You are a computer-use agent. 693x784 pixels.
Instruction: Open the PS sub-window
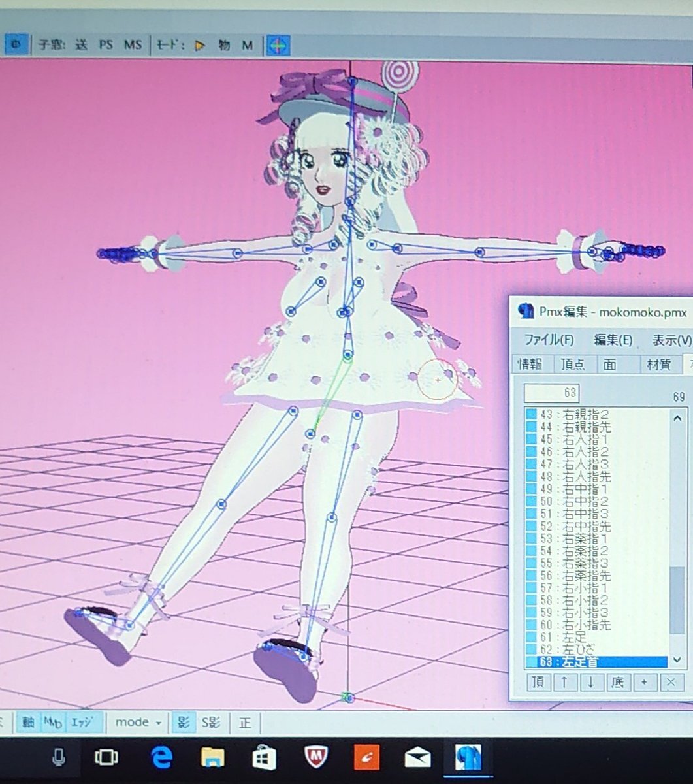(x=106, y=45)
